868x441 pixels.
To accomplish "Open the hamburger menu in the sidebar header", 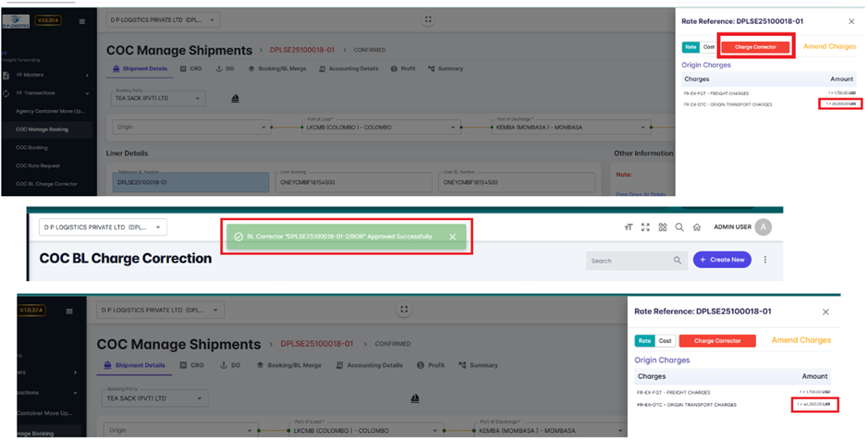I will pyautogui.click(x=82, y=20).
